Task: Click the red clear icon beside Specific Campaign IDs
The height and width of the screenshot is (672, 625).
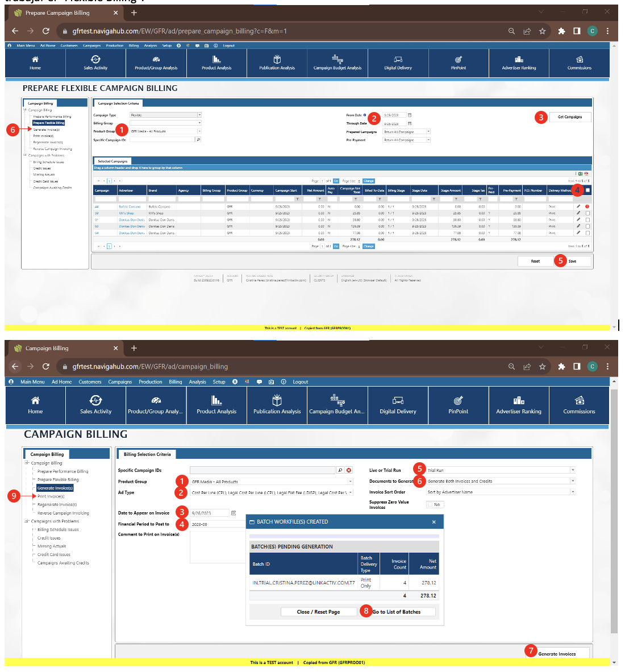Action: [x=349, y=470]
